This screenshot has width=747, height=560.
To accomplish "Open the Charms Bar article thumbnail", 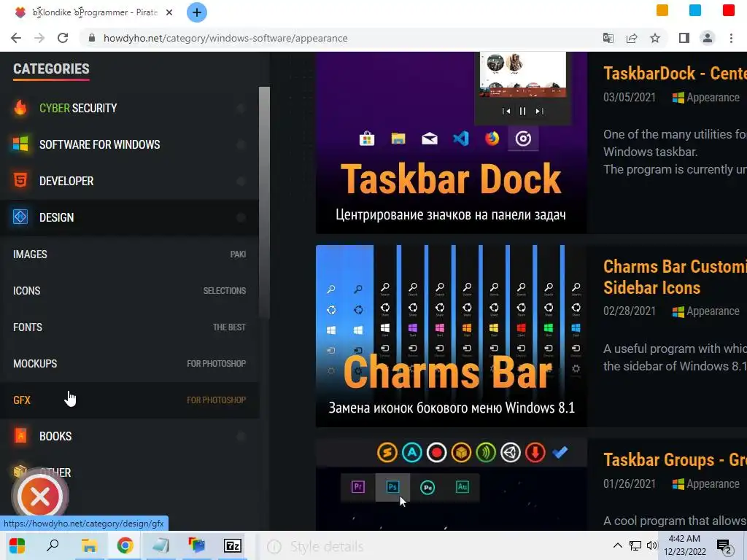I will [451, 335].
